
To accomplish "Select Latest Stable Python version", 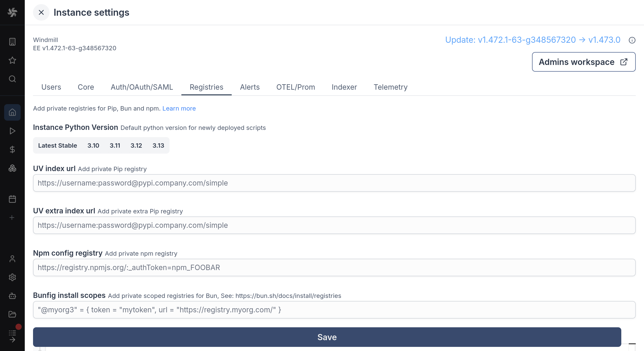I will (58, 145).
